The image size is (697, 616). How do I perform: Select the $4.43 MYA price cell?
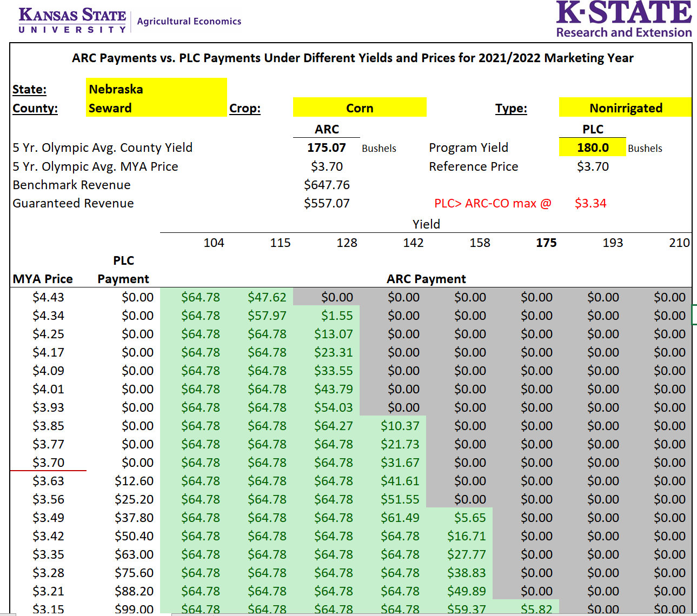(48, 297)
